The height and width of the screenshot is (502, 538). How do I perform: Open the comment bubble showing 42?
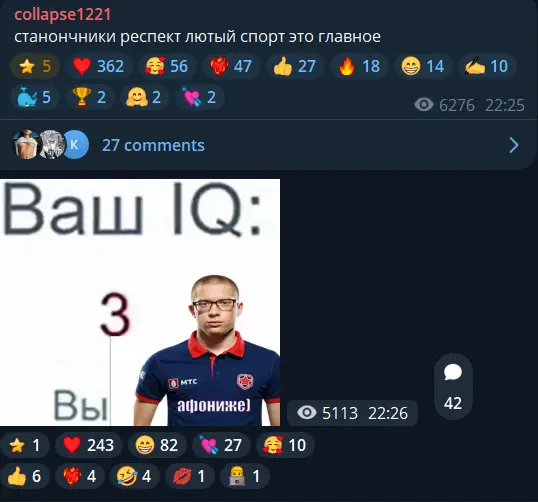tap(453, 387)
